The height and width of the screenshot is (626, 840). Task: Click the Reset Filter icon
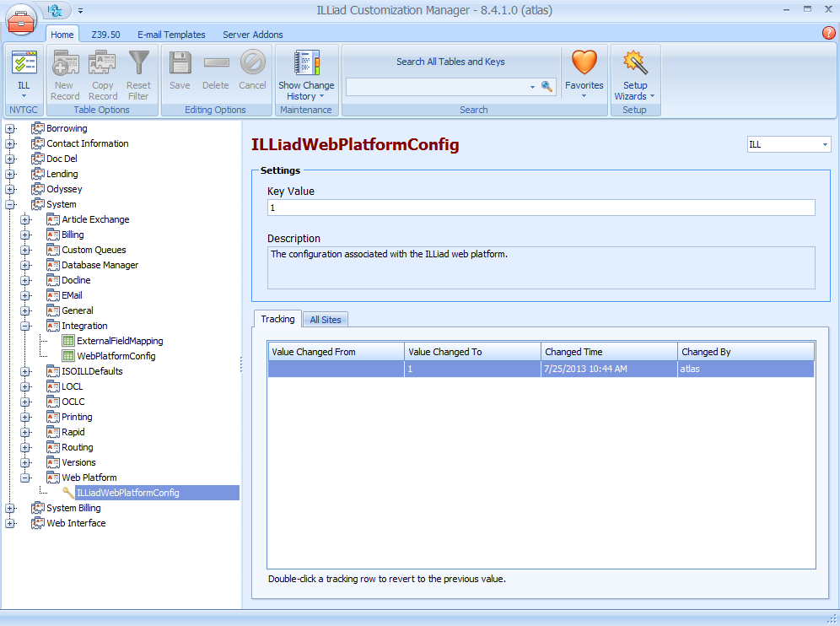tap(138, 67)
